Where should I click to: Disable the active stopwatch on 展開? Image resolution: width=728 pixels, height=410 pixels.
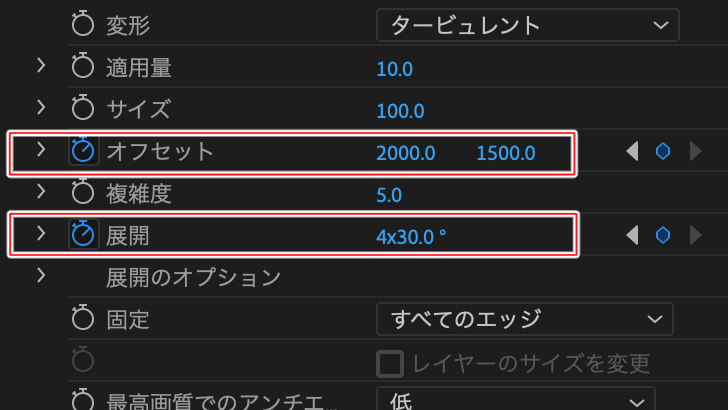(x=84, y=234)
